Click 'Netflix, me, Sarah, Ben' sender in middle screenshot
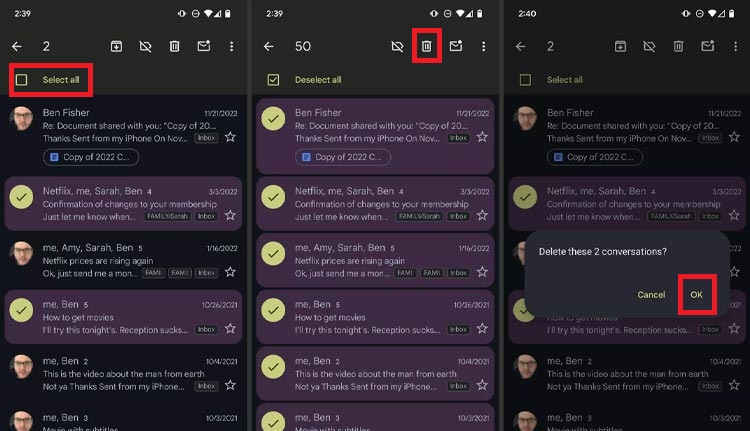Viewport: 750px width, 431px height. coord(344,191)
